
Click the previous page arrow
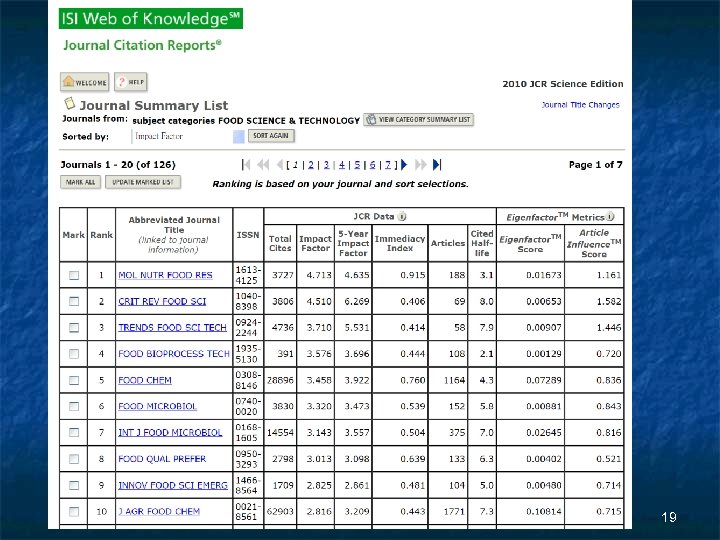tap(280, 164)
